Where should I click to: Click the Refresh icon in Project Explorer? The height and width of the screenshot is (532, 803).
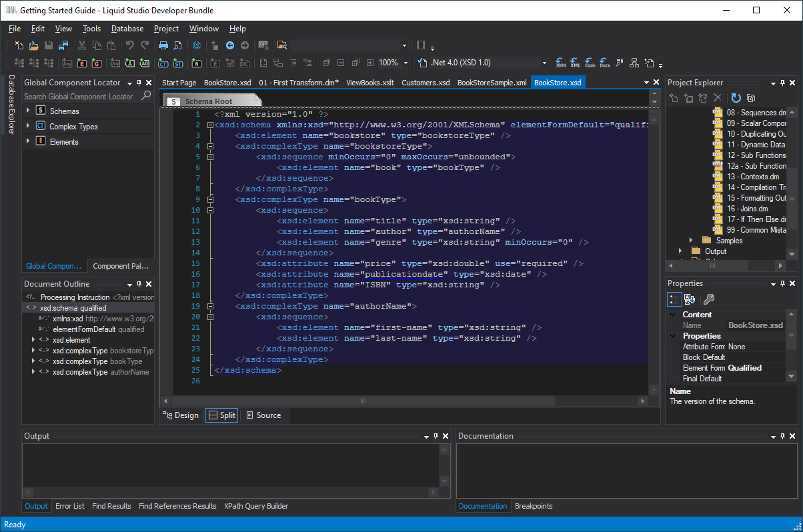click(736, 98)
